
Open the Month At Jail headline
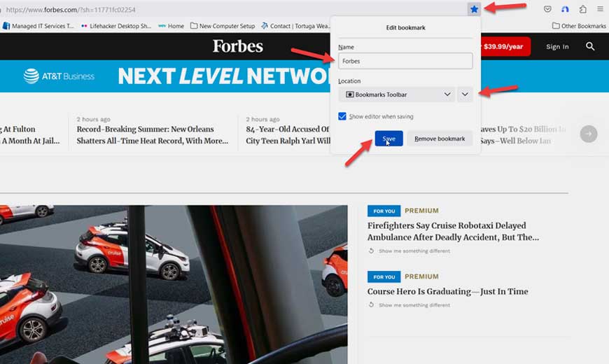(x=30, y=135)
